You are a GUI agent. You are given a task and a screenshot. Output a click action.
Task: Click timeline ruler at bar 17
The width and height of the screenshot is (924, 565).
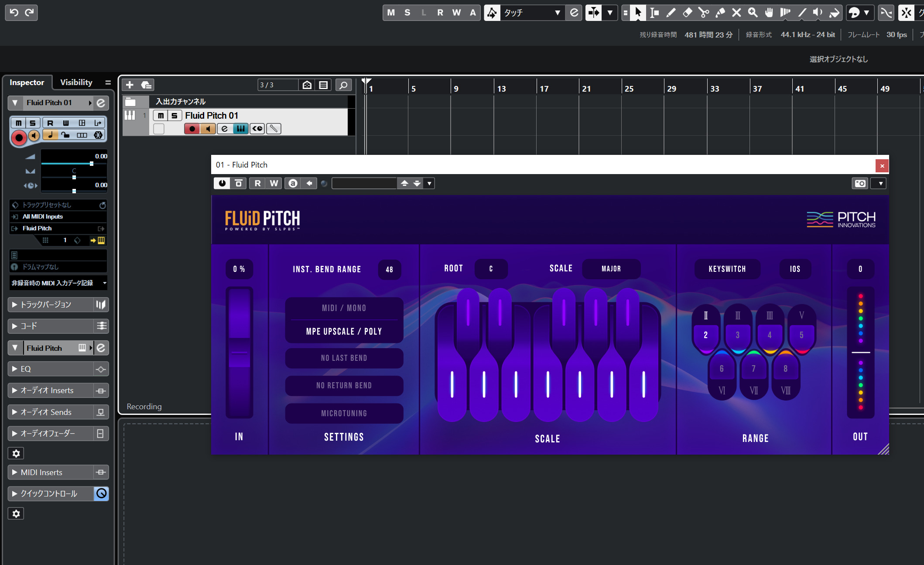click(x=544, y=89)
